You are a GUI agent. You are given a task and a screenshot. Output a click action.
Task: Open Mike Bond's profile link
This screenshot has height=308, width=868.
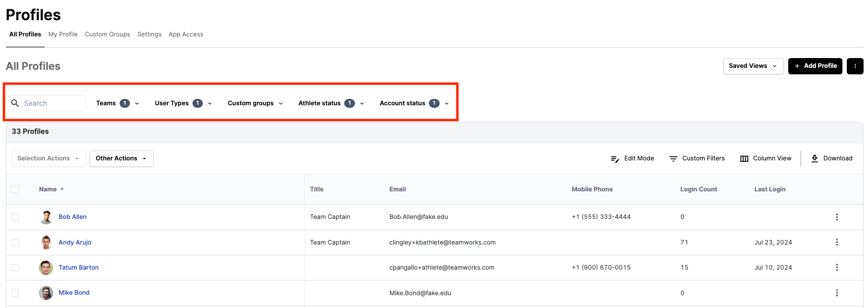(x=74, y=293)
